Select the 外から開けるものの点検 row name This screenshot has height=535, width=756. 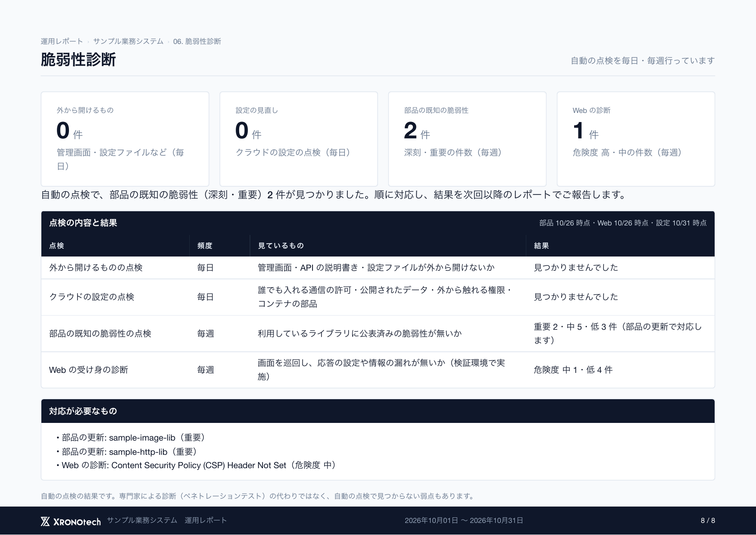click(96, 268)
